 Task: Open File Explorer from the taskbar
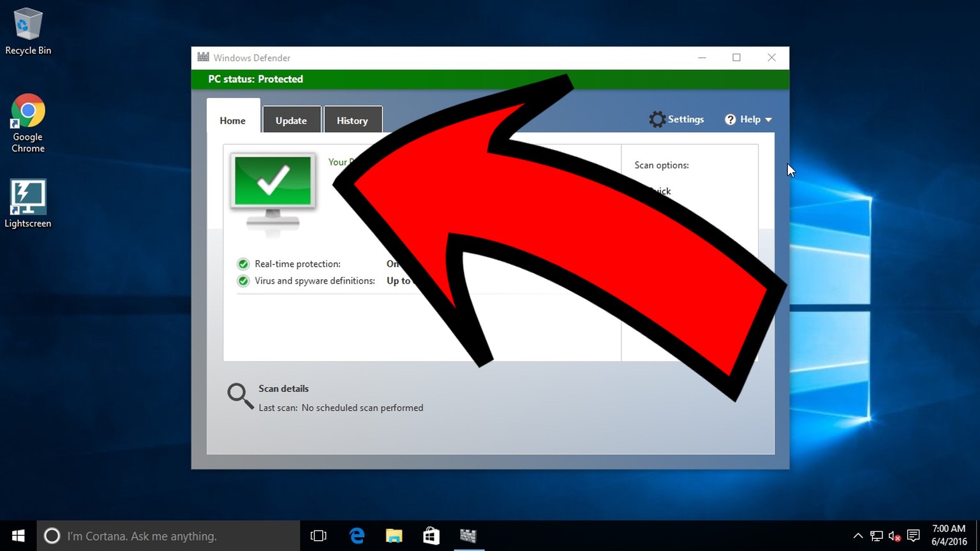tap(394, 536)
